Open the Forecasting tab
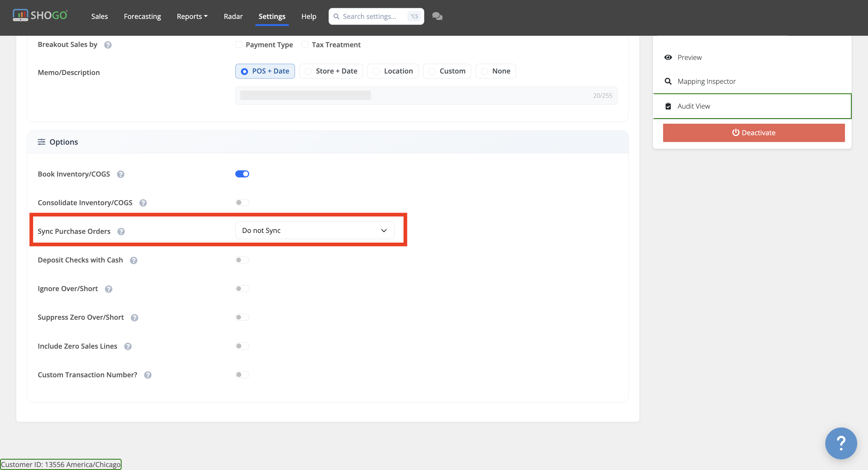The image size is (868, 470). (142, 16)
